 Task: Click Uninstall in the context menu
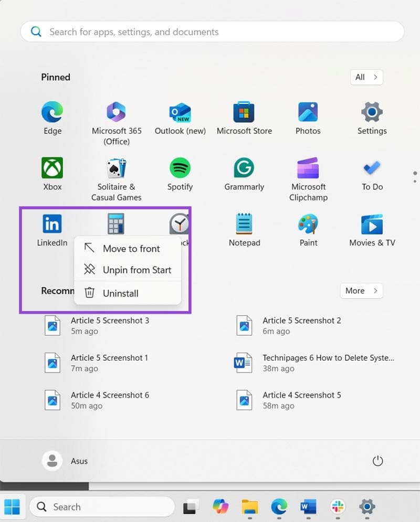128,293
